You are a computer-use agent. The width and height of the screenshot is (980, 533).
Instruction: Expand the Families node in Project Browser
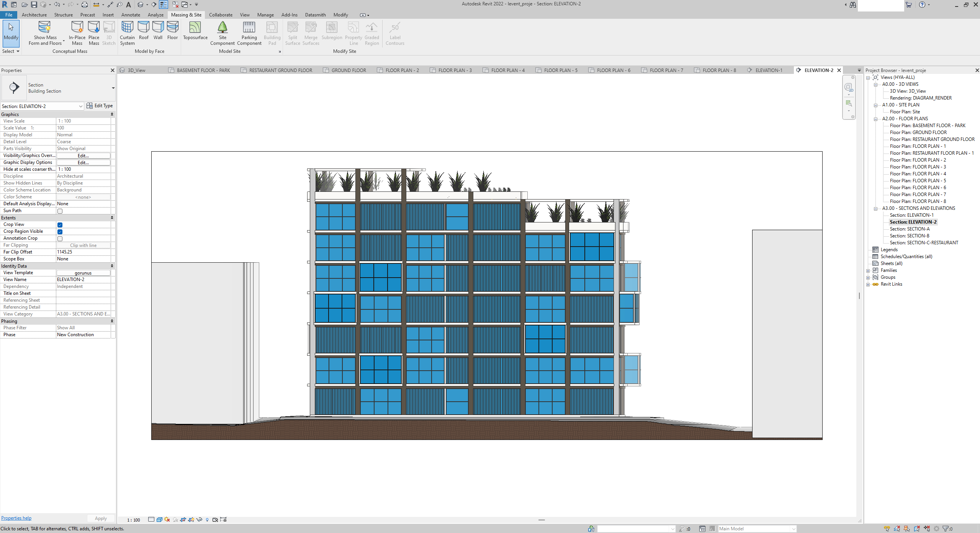(868, 271)
